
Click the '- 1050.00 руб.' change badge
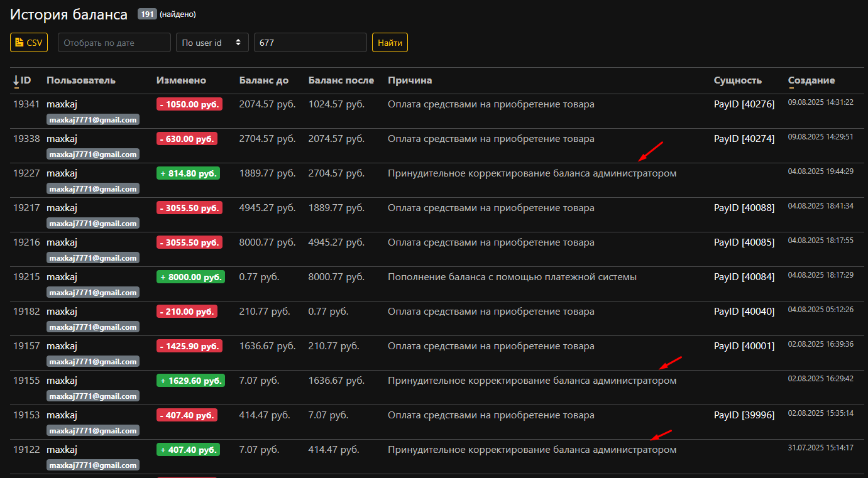189,104
